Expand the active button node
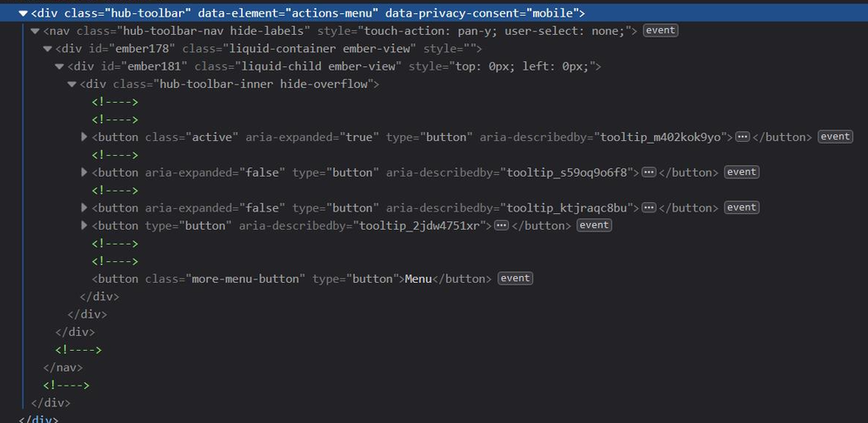The width and height of the screenshot is (868, 423). [84, 137]
